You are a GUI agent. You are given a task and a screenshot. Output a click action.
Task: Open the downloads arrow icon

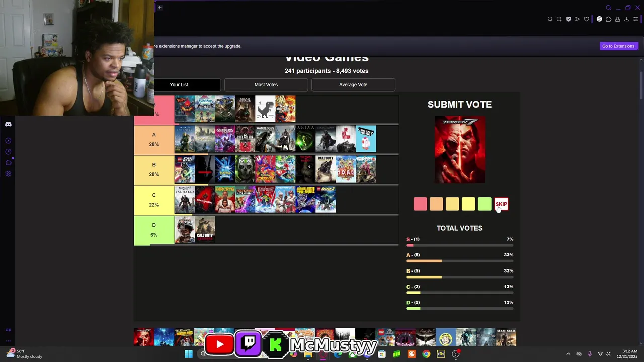(x=626, y=19)
